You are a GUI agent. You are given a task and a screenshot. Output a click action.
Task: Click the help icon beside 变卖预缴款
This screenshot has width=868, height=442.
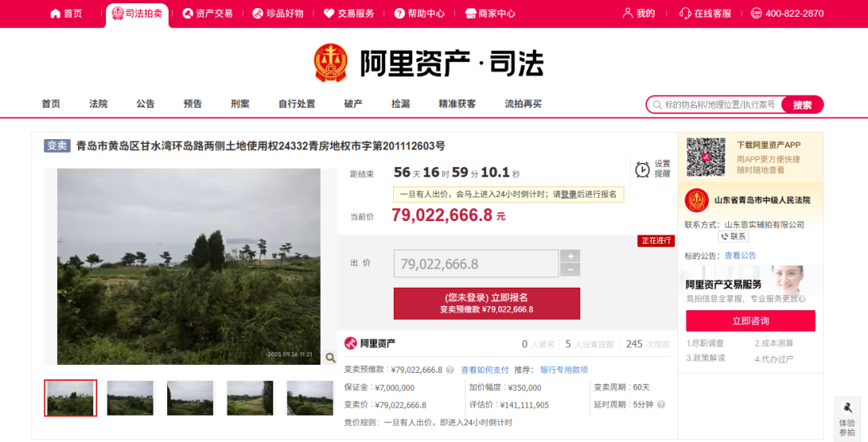click(x=450, y=370)
